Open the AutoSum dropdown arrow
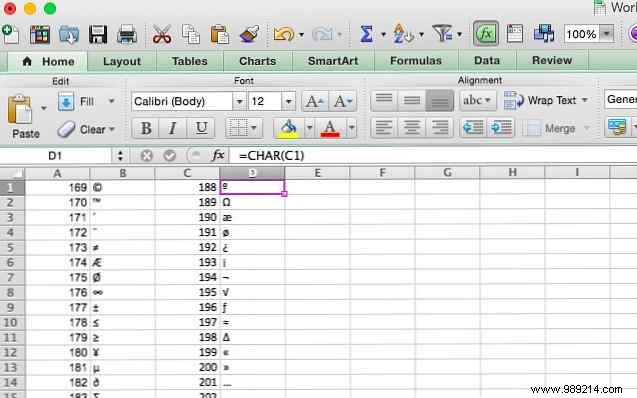 (383, 35)
